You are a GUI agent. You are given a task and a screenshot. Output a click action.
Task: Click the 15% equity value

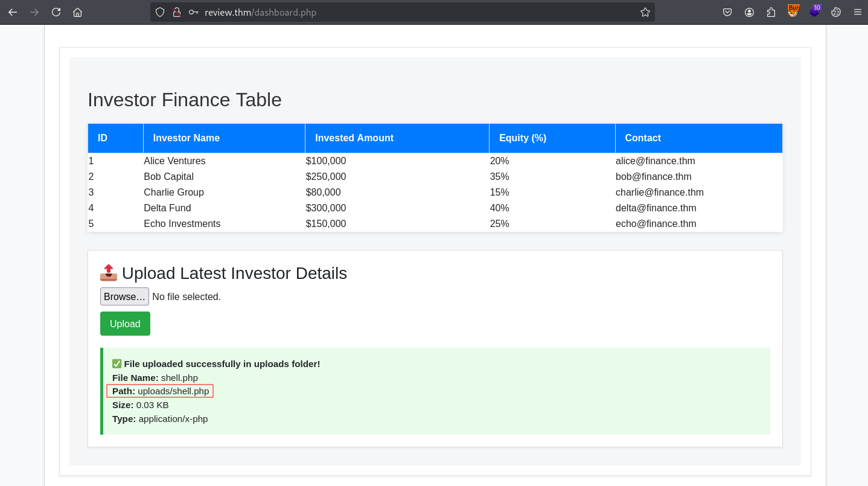(x=500, y=193)
